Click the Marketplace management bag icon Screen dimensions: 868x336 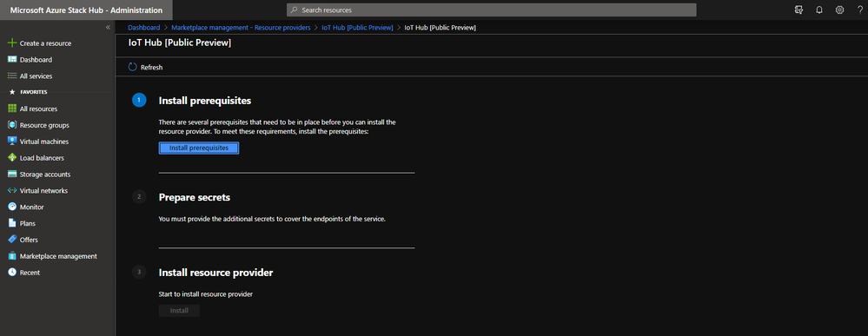tap(12, 256)
